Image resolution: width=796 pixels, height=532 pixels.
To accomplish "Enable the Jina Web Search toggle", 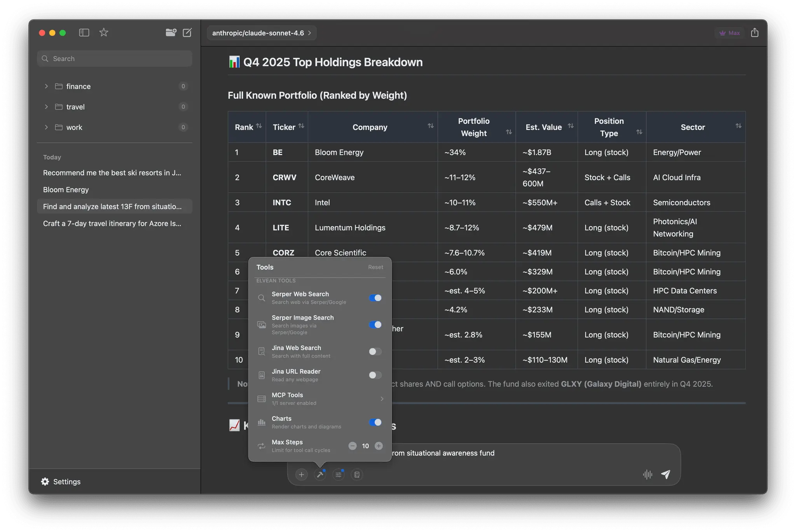I will tap(375, 351).
